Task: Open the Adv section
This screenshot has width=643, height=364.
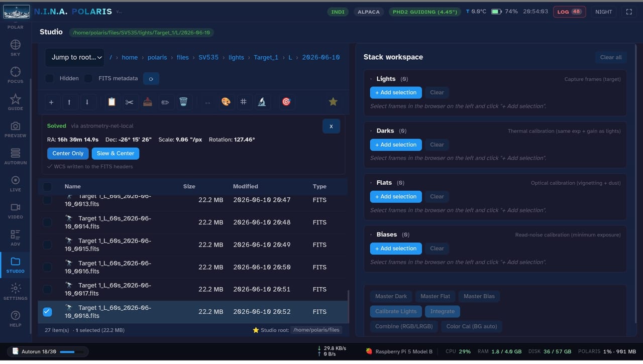Action: [16, 237]
